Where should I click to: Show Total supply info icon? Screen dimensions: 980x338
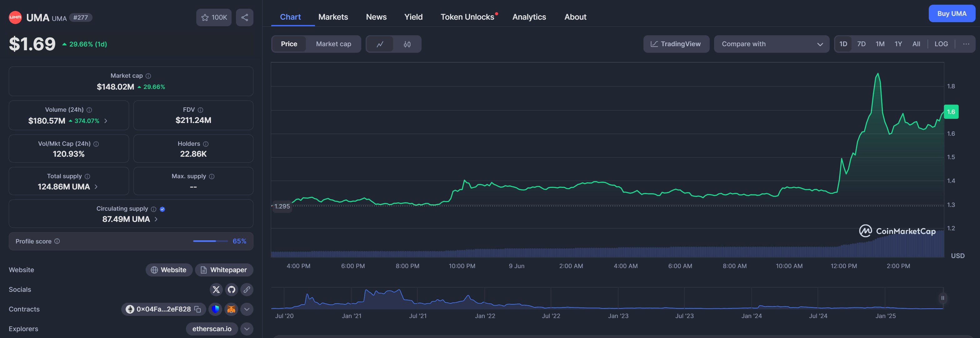[87, 176]
